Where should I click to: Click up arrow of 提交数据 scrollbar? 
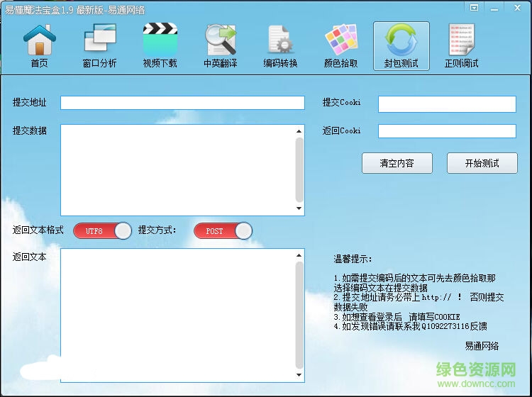[299, 131]
